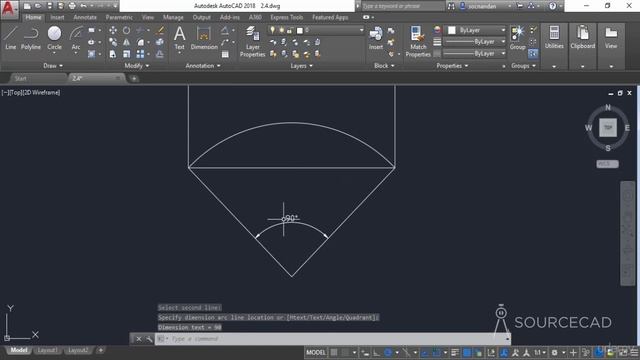Image resolution: width=640 pixels, height=360 pixels.
Task: Switch to the Express Tools tab
Action: [x=287, y=17]
